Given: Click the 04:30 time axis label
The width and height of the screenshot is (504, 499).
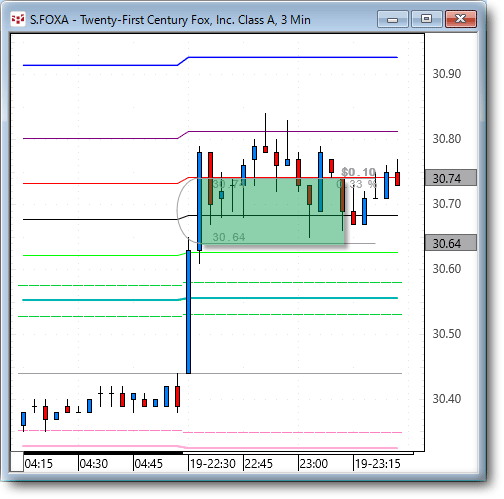Looking at the screenshot, I should pos(94,463).
